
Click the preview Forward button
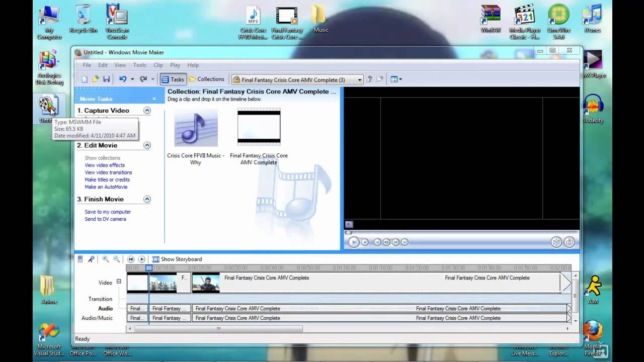pyautogui.click(x=405, y=242)
